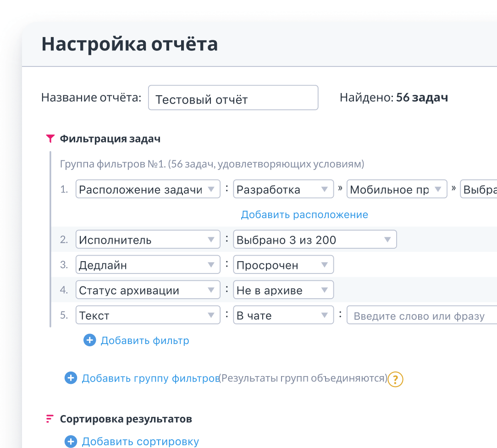Click the sorting icon beside Сортировка результатов
Screen dimensions: 497x448
(x=50, y=417)
